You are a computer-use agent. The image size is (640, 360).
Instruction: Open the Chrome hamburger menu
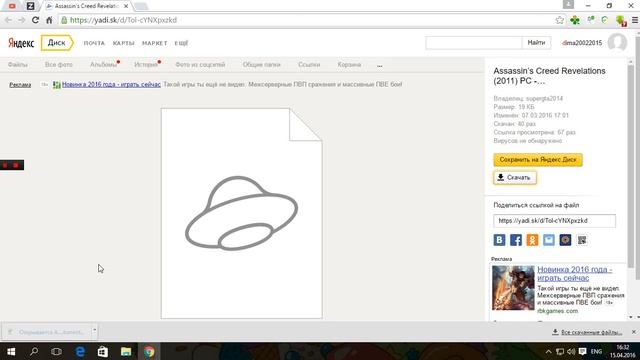point(635,20)
